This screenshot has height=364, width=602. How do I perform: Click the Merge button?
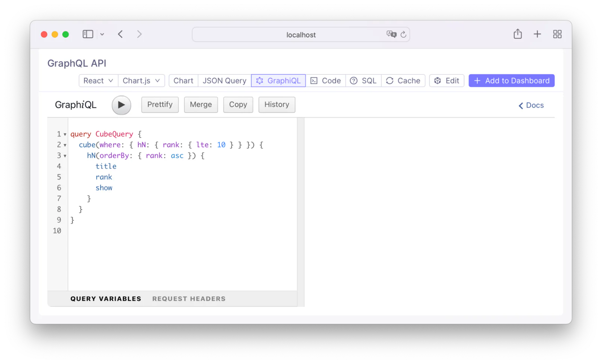(201, 105)
